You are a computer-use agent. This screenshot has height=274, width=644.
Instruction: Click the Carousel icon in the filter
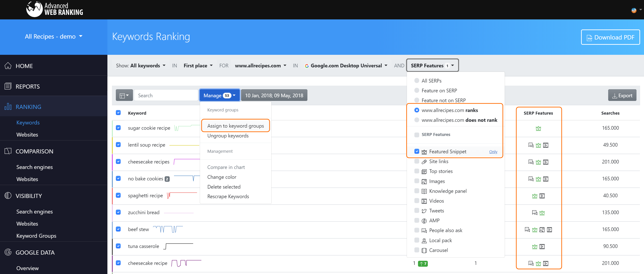tap(424, 250)
